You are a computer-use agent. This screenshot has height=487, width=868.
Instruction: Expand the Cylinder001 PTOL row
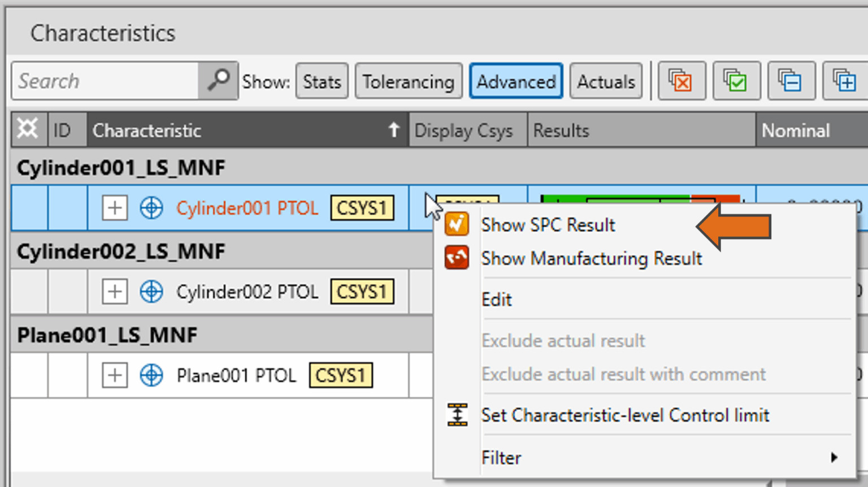114,208
